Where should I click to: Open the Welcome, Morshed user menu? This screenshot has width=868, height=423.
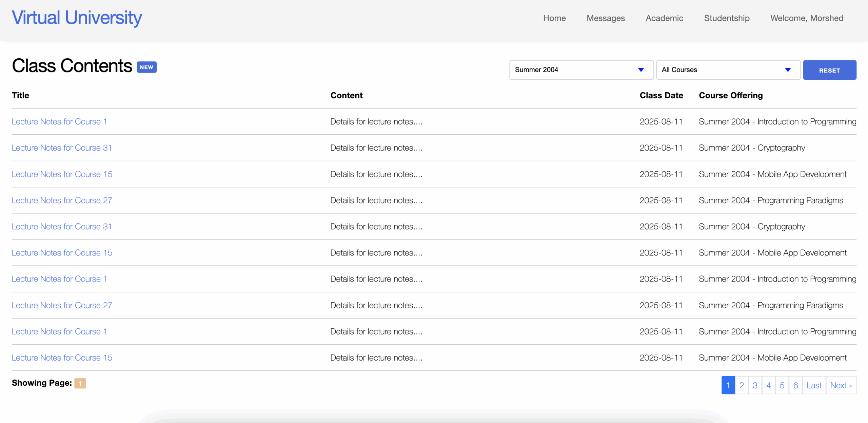[807, 18]
